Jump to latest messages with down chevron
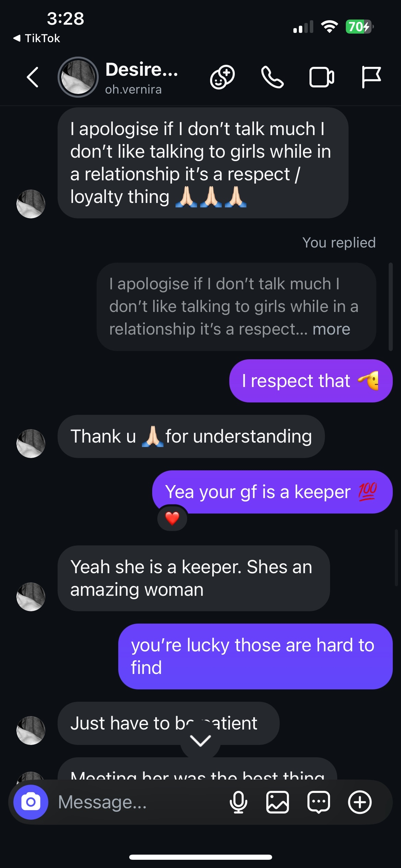401x868 pixels. pyautogui.click(x=200, y=741)
